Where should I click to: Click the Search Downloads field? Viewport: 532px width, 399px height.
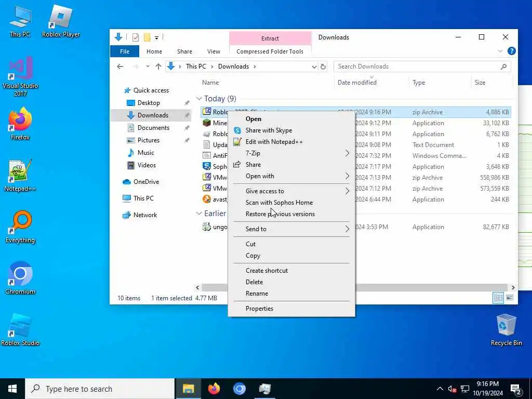point(422,66)
